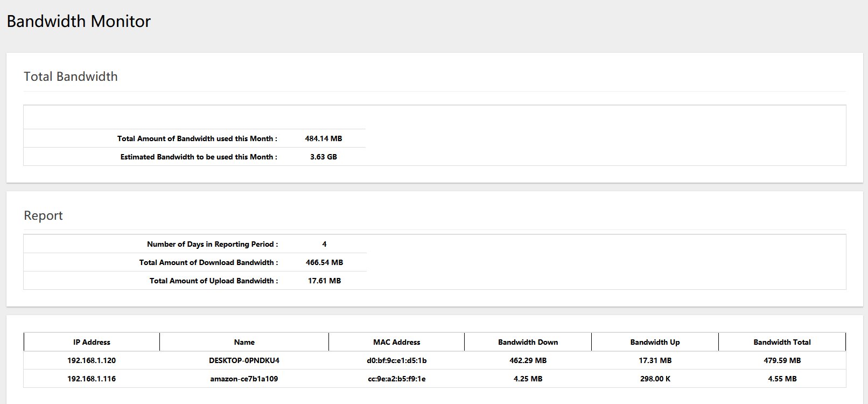The height and width of the screenshot is (404, 868).
Task: Select the 466.54 MB download value
Action: pos(324,262)
